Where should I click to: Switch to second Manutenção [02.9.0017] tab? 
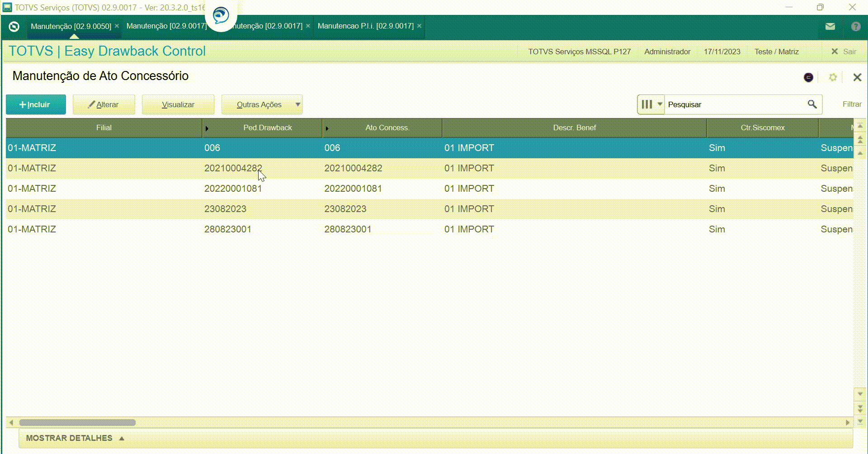[x=166, y=26]
